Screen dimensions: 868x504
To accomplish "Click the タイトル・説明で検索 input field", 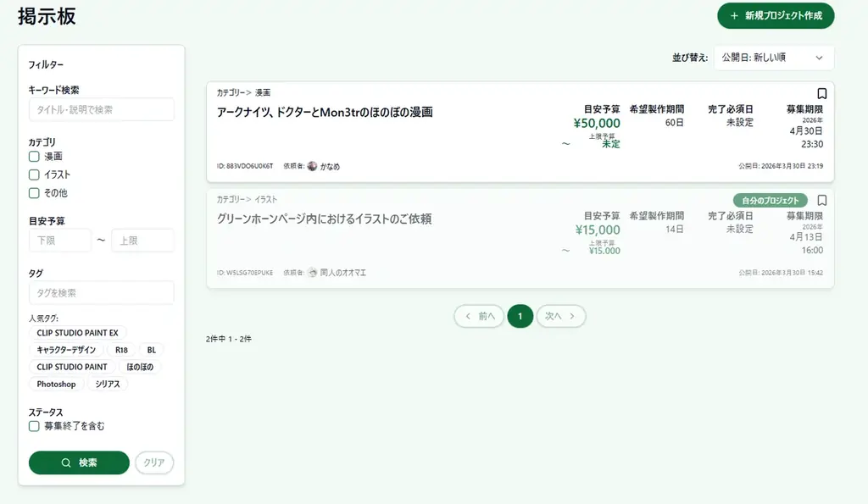I will [101, 109].
